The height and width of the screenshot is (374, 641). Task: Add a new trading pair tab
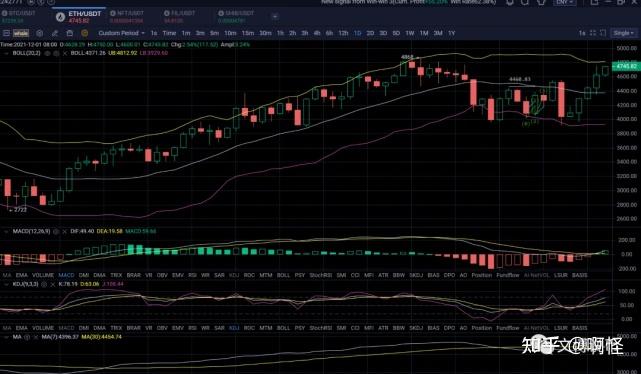[x=275, y=16]
